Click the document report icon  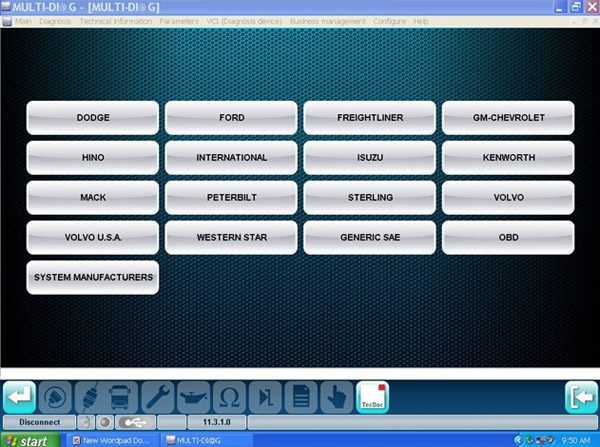[301, 397]
